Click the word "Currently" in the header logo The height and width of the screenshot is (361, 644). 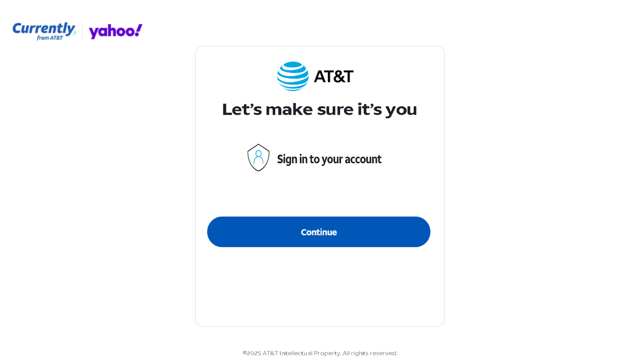pos(44,29)
